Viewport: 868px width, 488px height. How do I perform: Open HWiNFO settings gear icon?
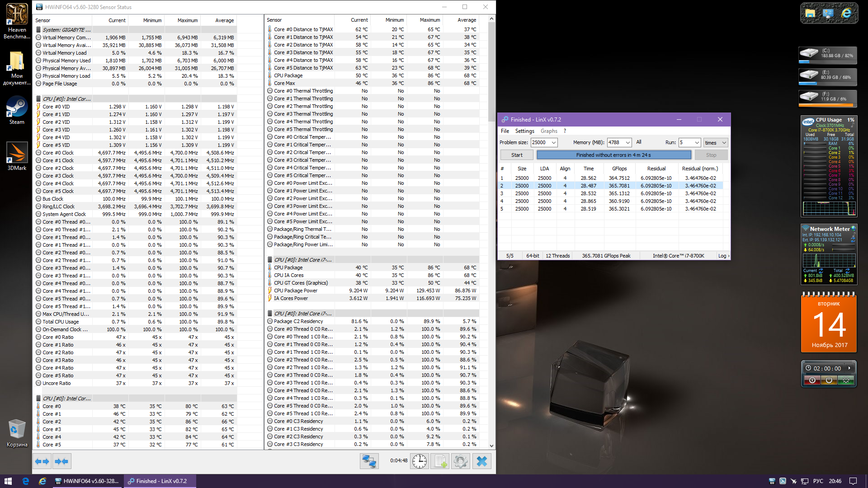461,461
